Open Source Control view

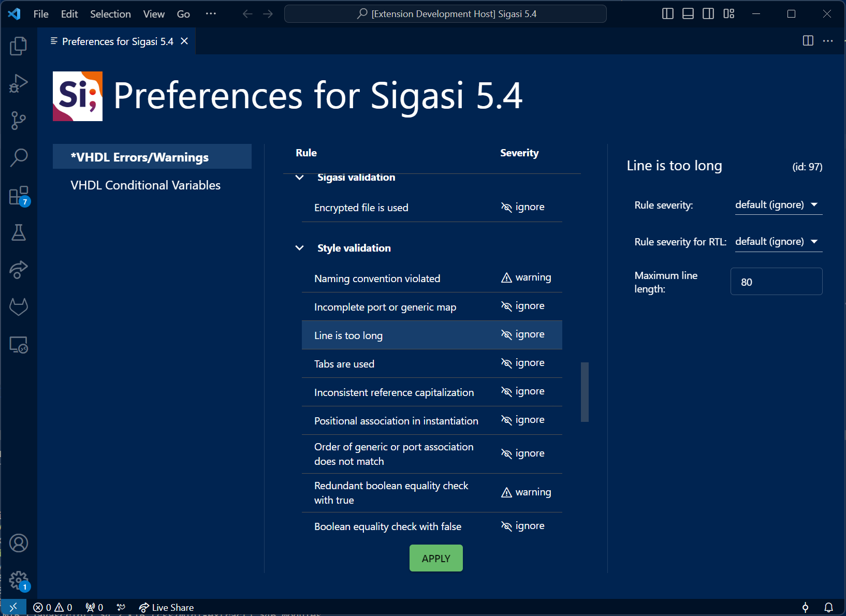(x=19, y=121)
